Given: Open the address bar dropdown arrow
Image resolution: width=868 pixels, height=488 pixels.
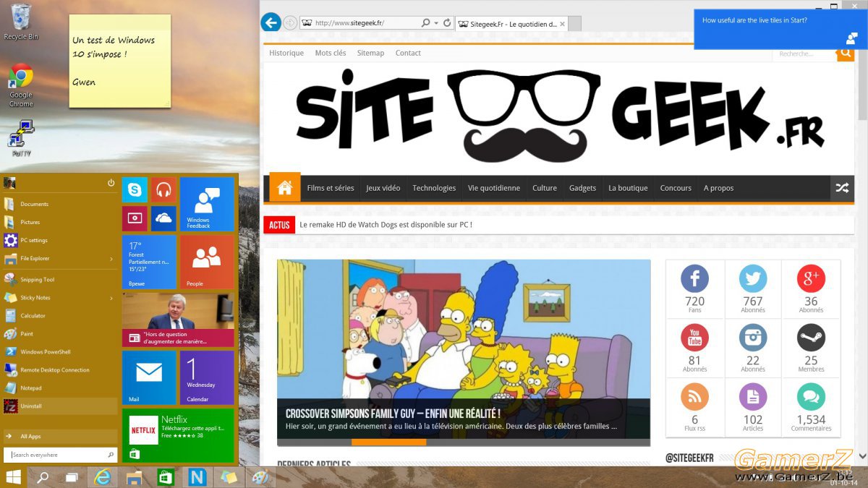Looking at the screenshot, I should (x=436, y=23).
